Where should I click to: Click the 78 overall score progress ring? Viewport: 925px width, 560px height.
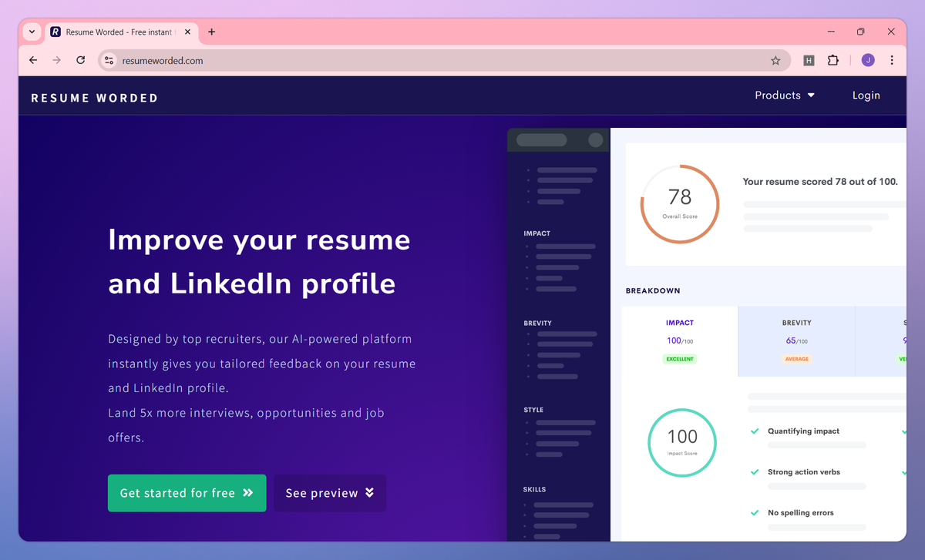pyautogui.click(x=679, y=203)
